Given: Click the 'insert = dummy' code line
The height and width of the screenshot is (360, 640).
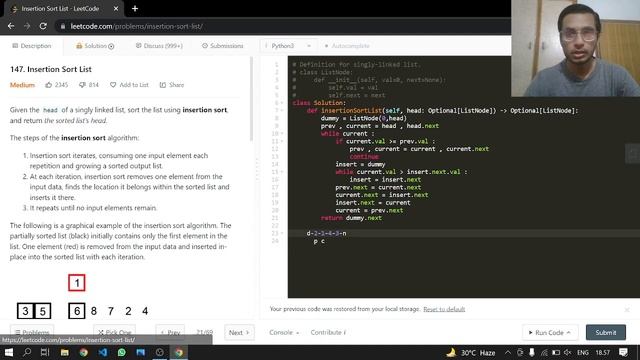Looking at the screenshot, I should (x=360, y=164).
